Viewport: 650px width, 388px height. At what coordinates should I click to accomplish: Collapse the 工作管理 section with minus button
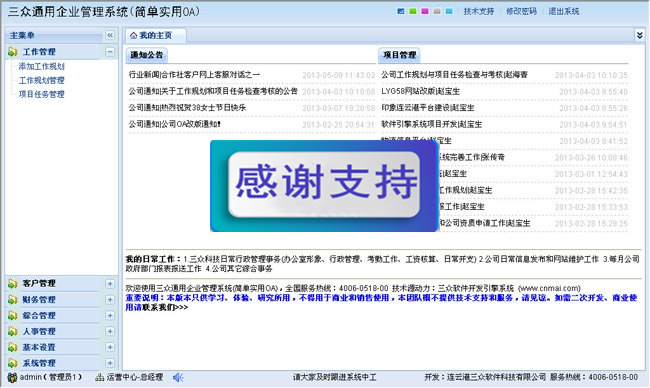click(x=110, y=52)
